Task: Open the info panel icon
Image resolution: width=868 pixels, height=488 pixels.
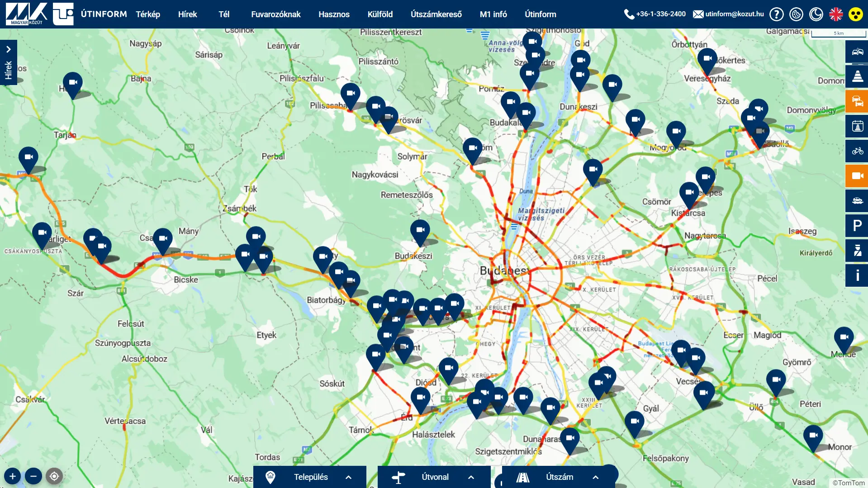Action: [857, 275]
